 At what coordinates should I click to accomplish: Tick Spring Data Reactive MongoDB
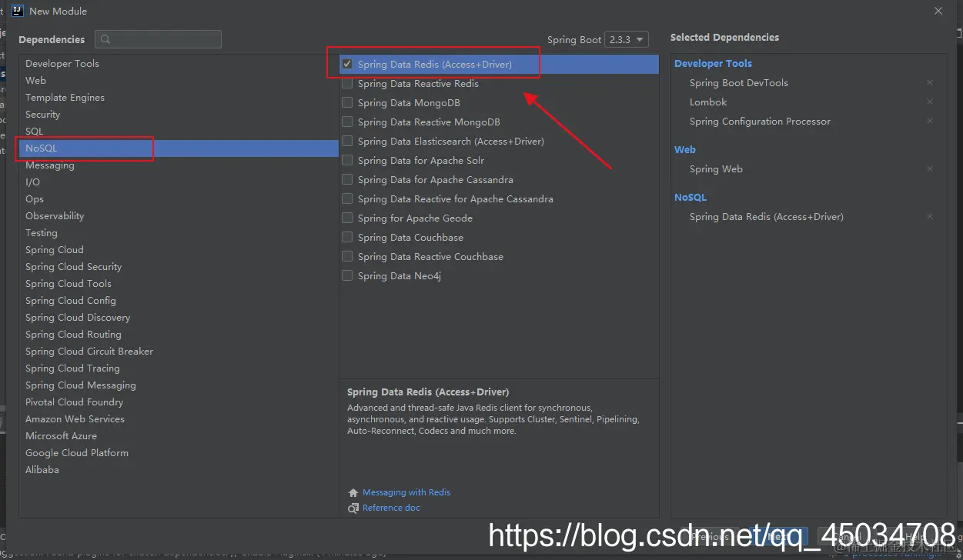coord(347,122)
